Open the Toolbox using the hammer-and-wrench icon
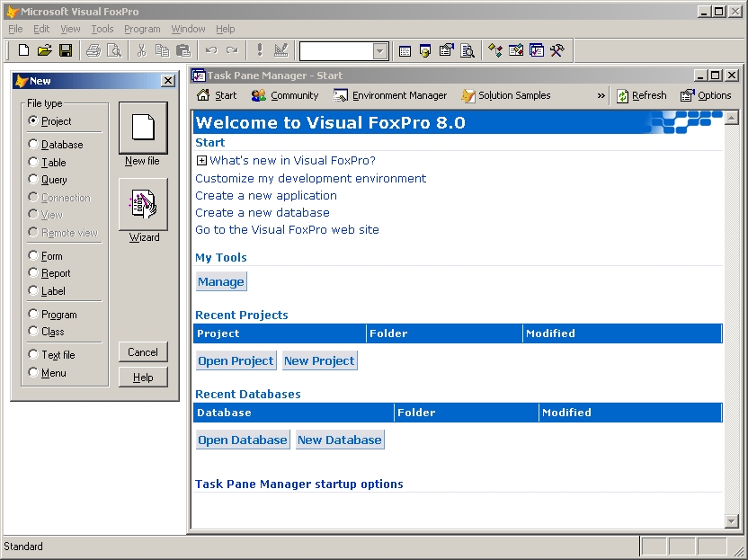 [x=557, y=50]
